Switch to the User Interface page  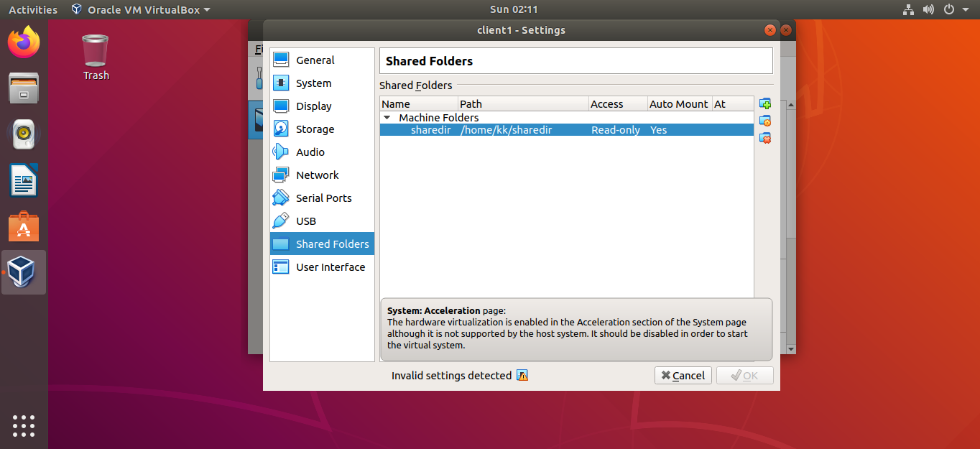[330, 267]
